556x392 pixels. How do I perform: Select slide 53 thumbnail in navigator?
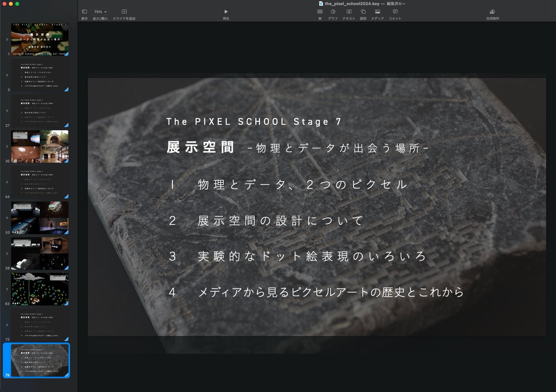click(40, 218)
